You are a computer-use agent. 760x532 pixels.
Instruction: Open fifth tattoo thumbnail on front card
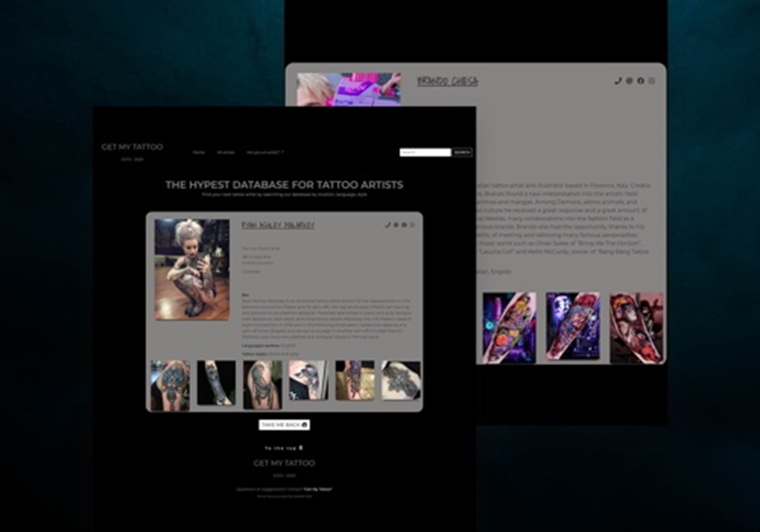pos(355,380)
